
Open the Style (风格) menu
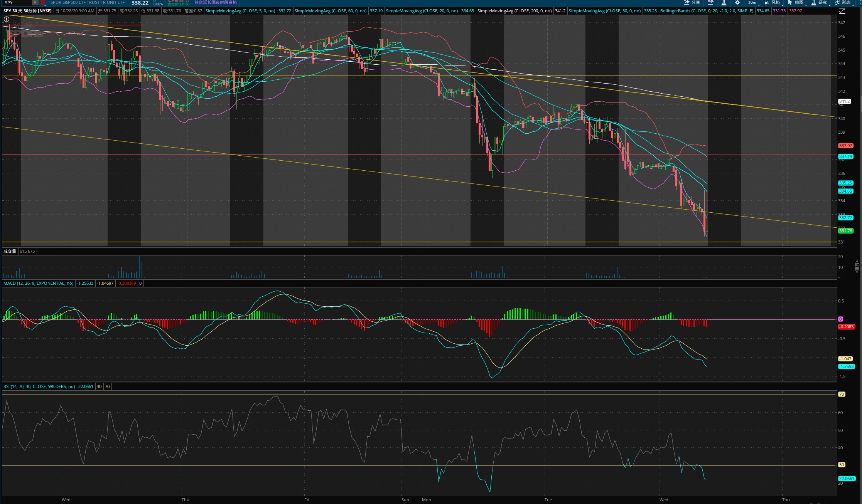pyautogui.click(x=773, y=3)
